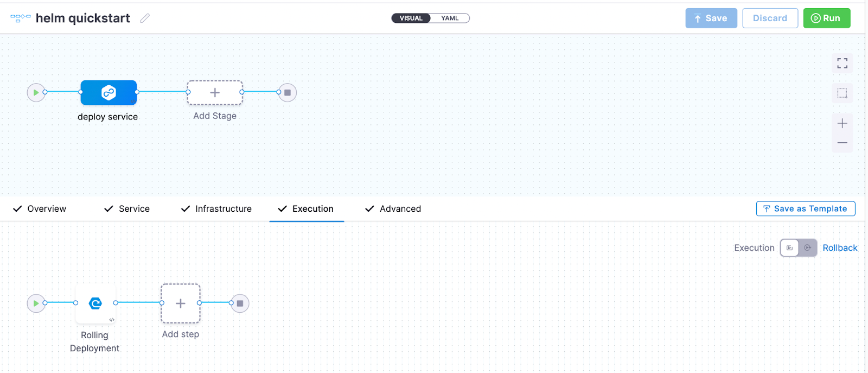Enter fullscreen canvas view

(842, 64)
